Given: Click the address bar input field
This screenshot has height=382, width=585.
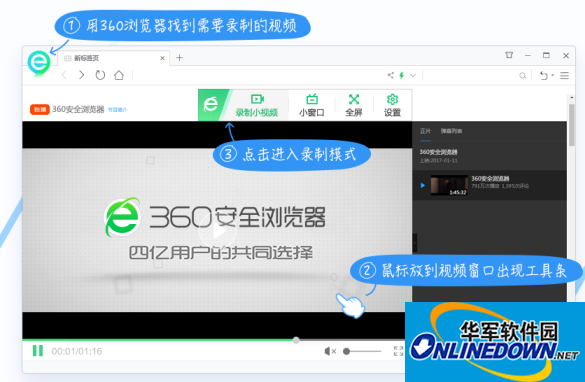Looking at the screenshot, I should pyautogui.click(x=260, y=75).
